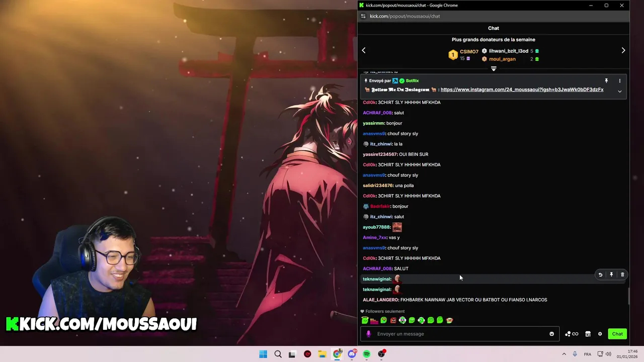Open Task View on the taskbar
Image resolution: width=644 pixels, height=362 pixels.
[x=292, y=354]
